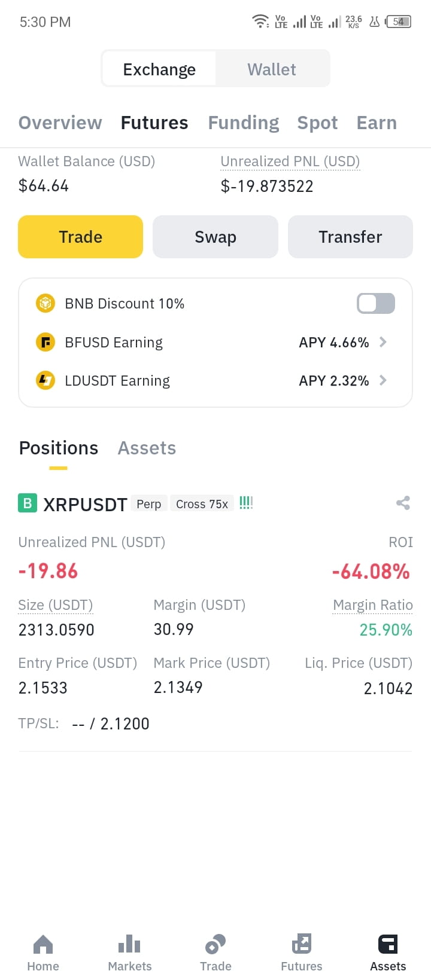Switch to Wallet mode
The image size is (431, 980).
[272, 69]
